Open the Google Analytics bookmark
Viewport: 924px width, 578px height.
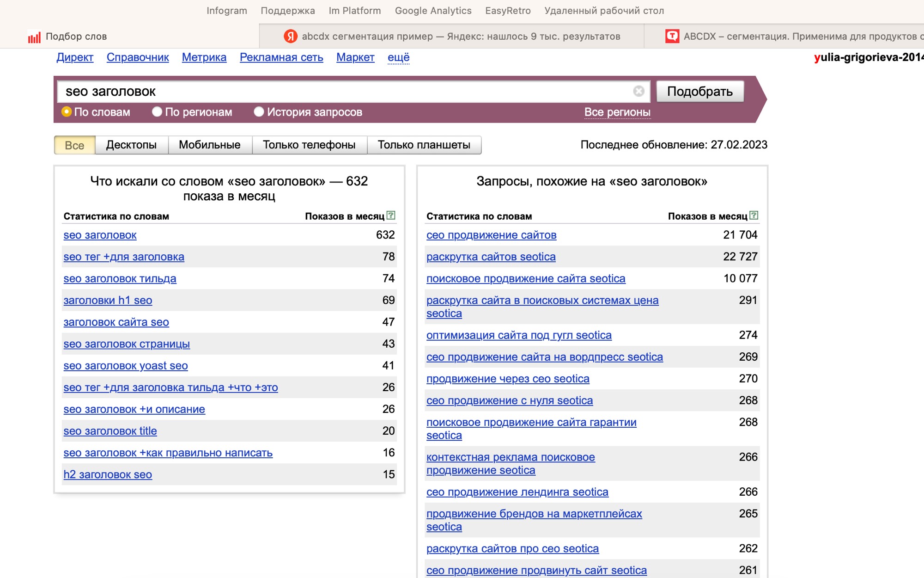[433, 11]
